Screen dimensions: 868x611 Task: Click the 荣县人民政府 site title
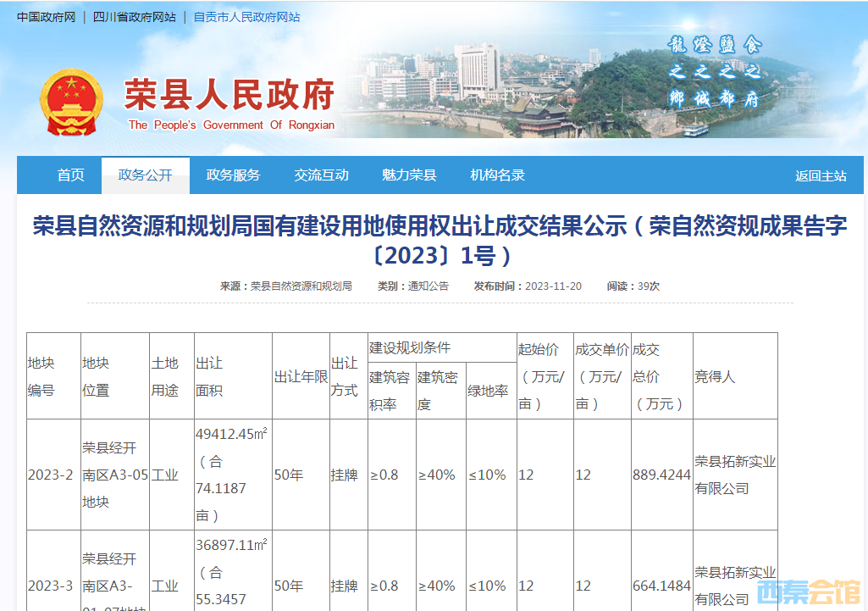pos(229,95)
